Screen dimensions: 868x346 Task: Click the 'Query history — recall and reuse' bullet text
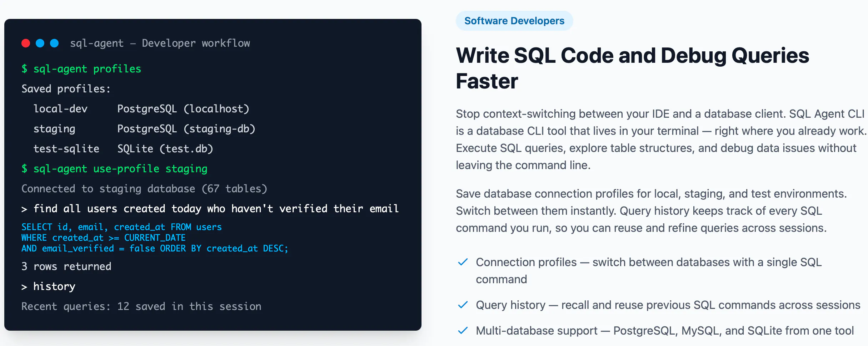click(668, 305)
